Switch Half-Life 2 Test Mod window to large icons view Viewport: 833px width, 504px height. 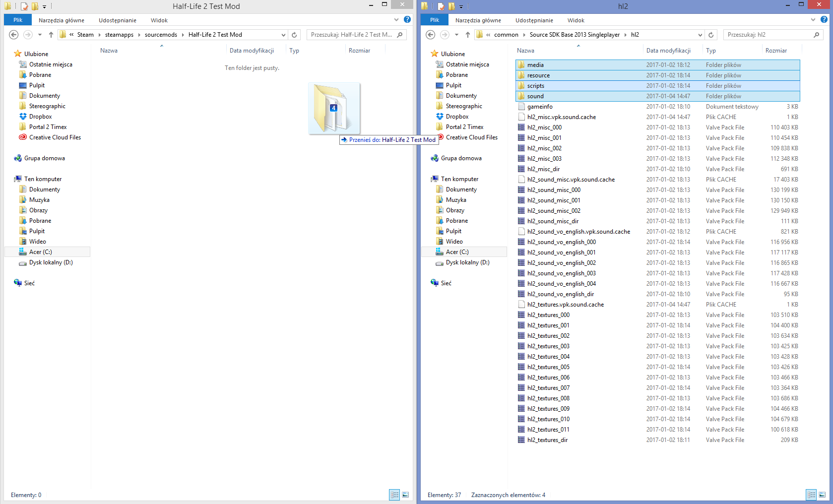tap(405, 495)
